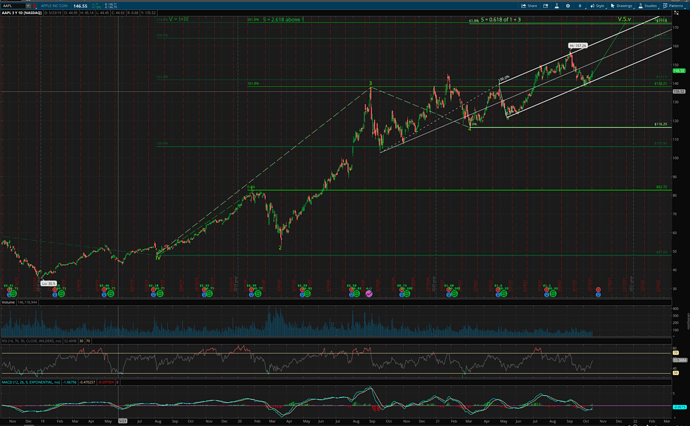Viewport: 690px width, 426px height.
Task: Select the 'S = 2.618 above 1' annotation
Action: [283, 19]
